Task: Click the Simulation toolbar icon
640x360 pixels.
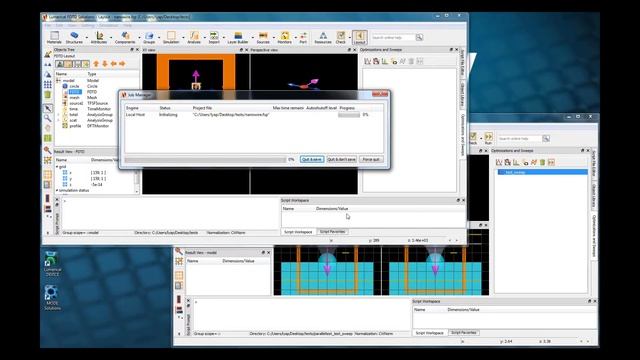Action: click(171, 37)
